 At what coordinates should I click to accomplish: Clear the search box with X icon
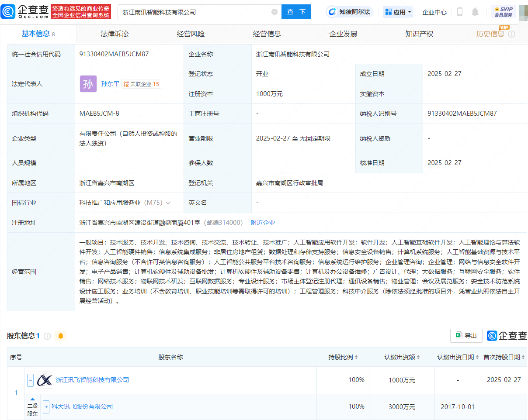tap(274, 12)
